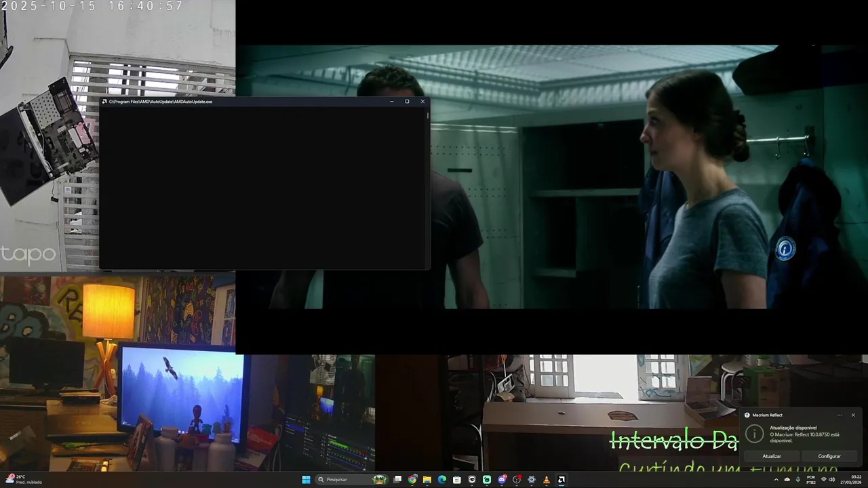The height and width of the screenshot is (488, 868).
Task: Open the Windows Start menu
Action: pos(306,480)
